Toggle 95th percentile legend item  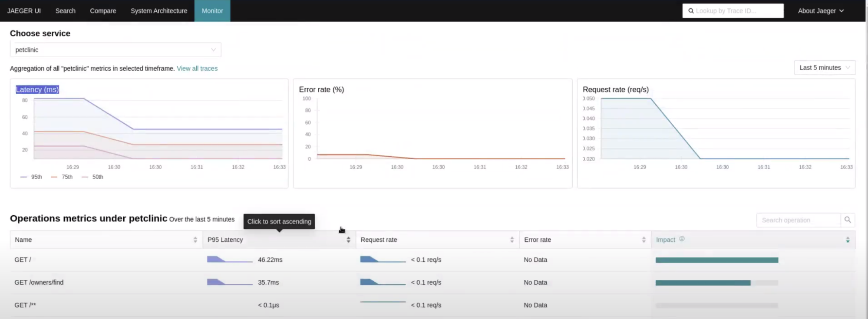pos(32,177)
